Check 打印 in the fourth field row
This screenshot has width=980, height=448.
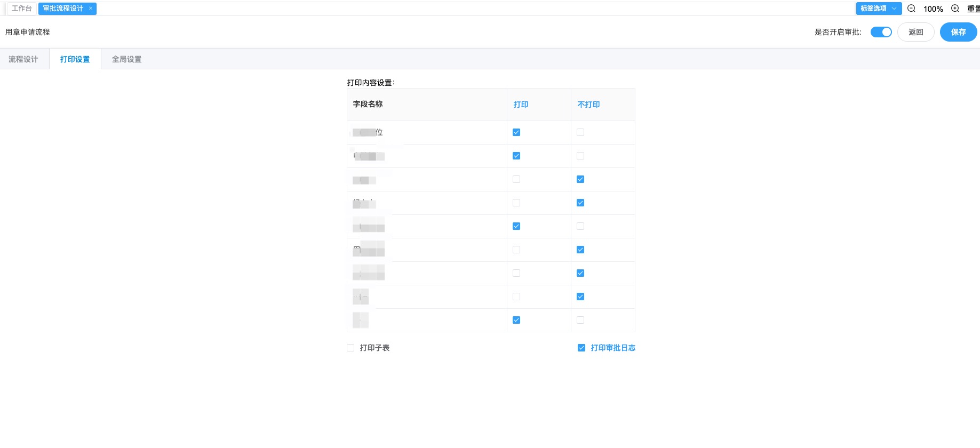(516, 203)
